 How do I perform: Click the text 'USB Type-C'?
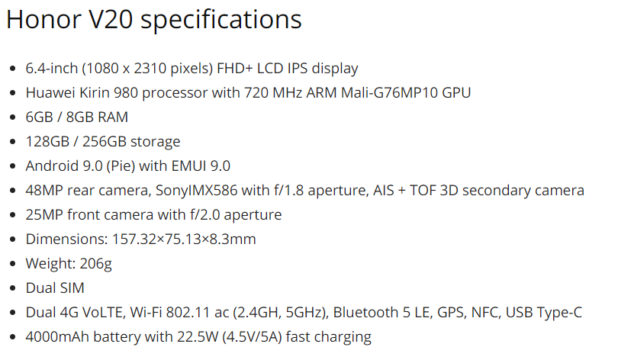(544, 313)
